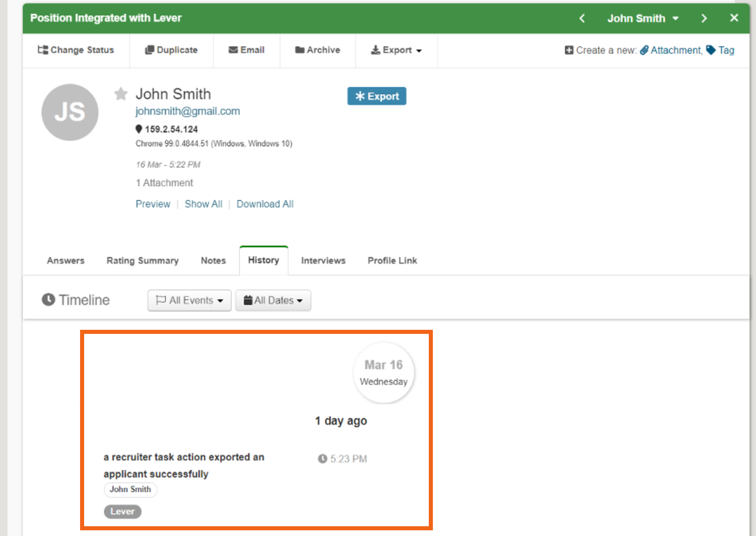Open the All Events filter dropdown
Screen dimensions: 756x536
189,300
